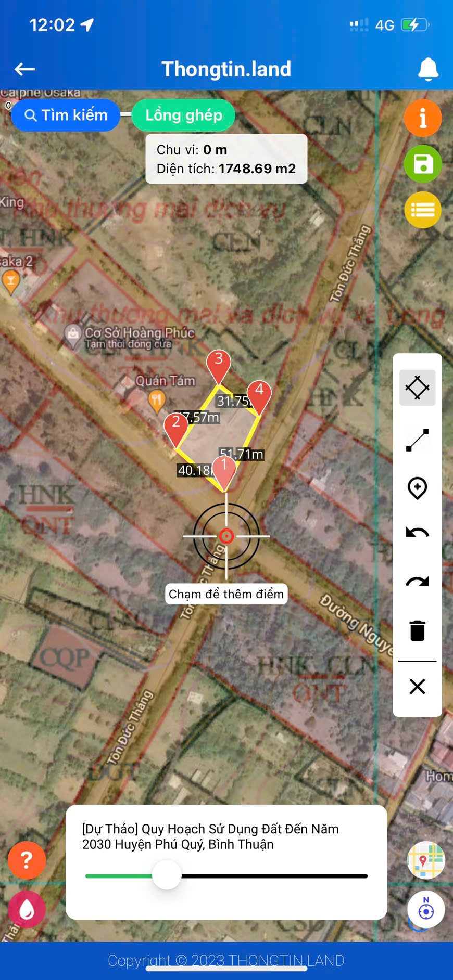453x980 pixels.
Task: Add point at location pin tool
Action: click(417, 488)
